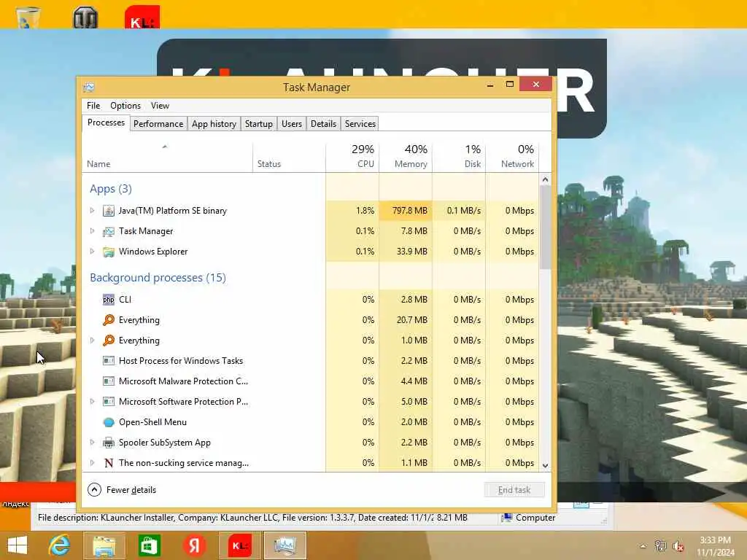Select the 797.8 MB memory cell
The width and height of the screenshot is (747, 560).
point(406,211)
